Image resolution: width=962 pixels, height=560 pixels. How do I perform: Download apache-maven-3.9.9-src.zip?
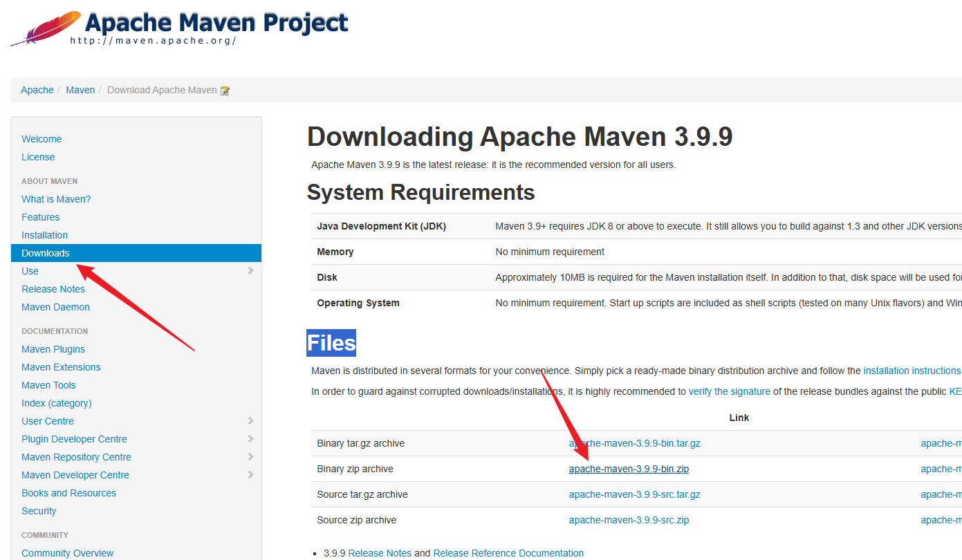629,520
